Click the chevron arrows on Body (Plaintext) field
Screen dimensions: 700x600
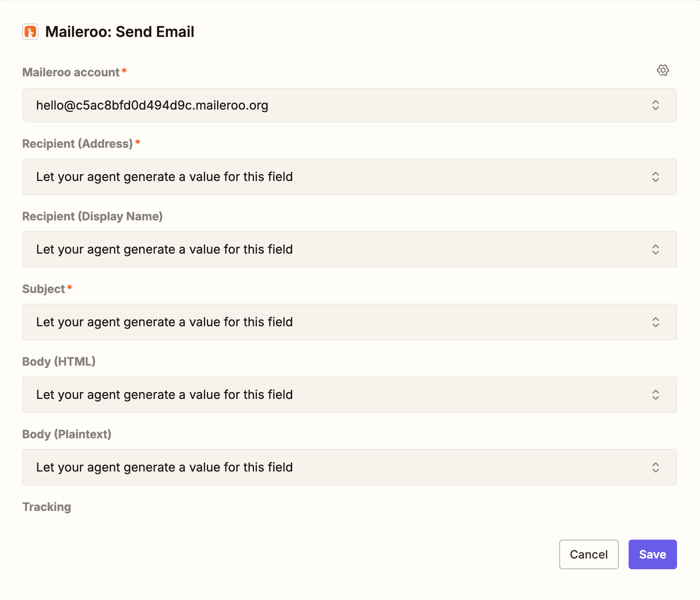click(x=655, y=467)
